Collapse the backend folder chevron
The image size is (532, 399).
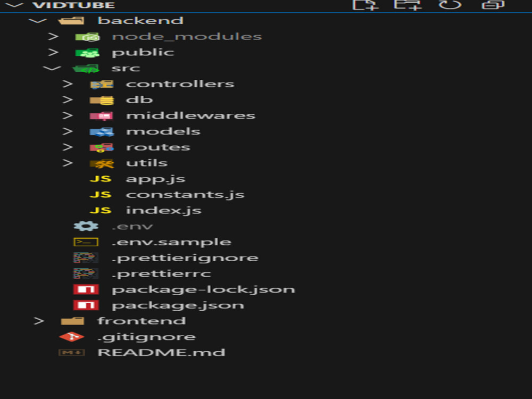pos(38,21)
